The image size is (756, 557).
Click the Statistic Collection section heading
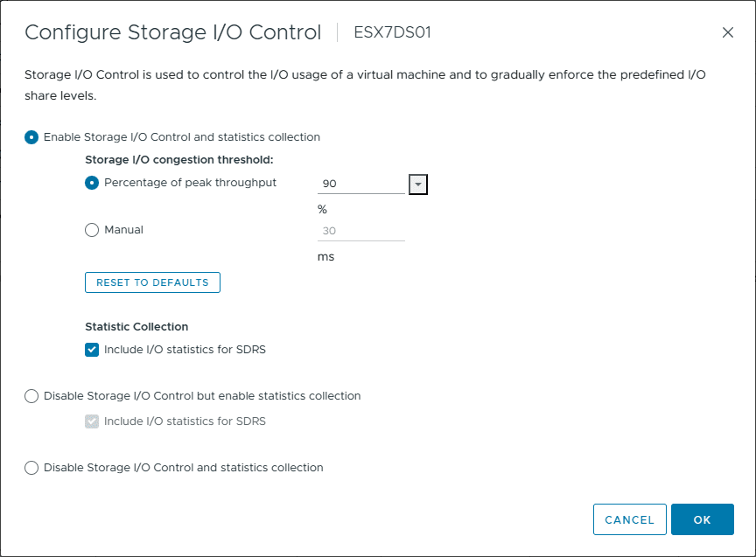(x=136, y=327)
